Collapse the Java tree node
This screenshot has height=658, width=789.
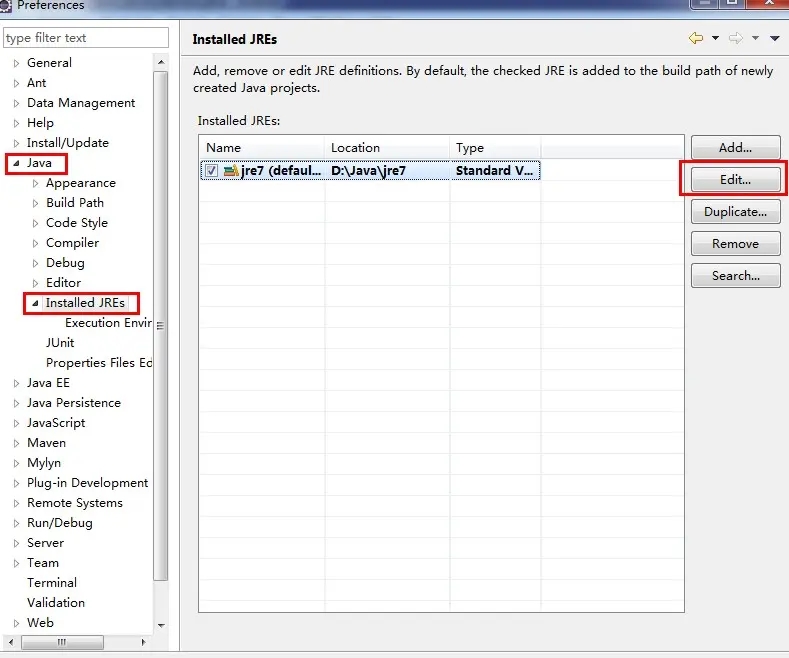[16, 163]
